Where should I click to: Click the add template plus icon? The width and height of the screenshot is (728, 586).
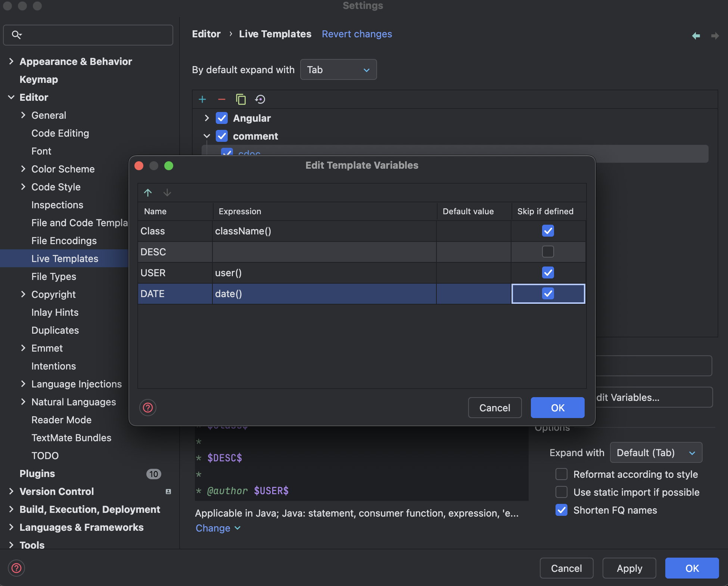202,99
